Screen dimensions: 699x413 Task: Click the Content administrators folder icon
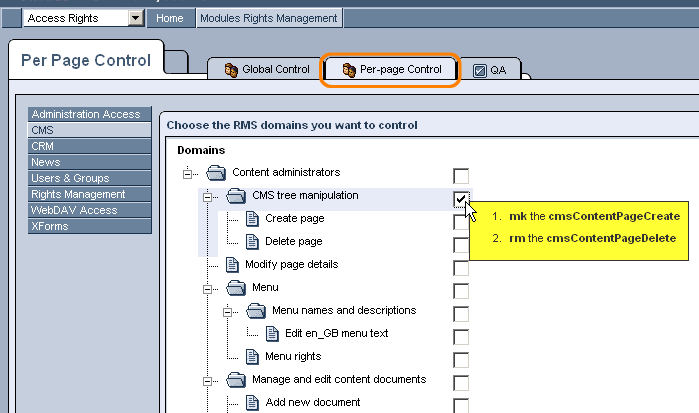[216, 173]
